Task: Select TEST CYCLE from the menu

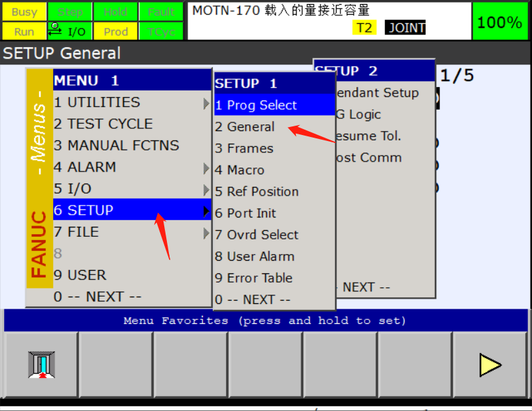Action: (x=132, y=124)
